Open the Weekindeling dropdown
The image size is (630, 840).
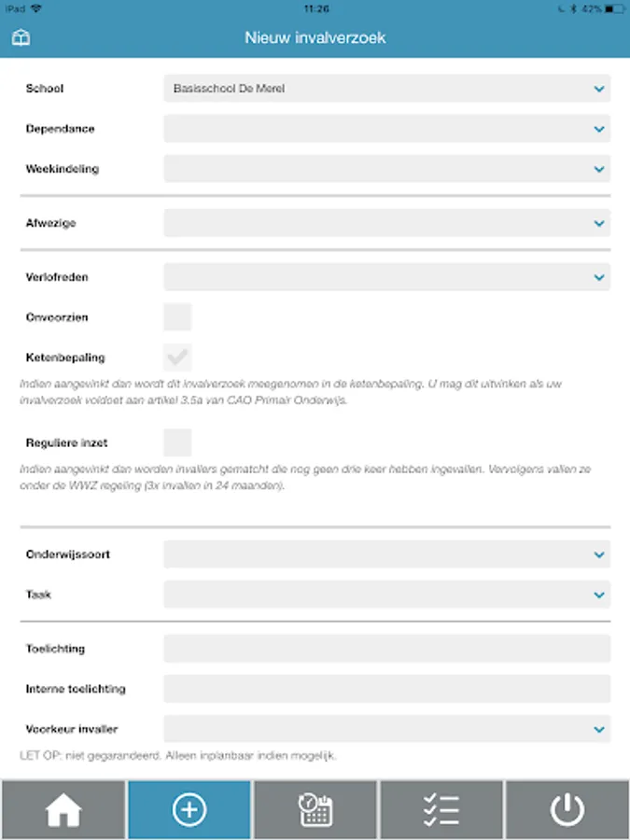(x=386, y=169)
